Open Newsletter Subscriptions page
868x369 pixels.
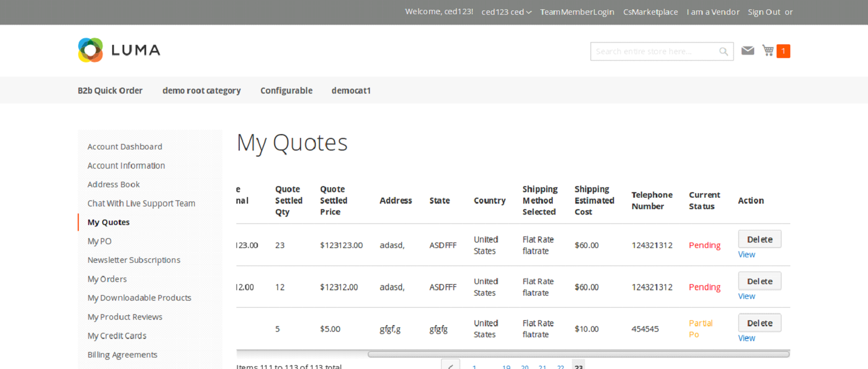click(x=134, y=260)
